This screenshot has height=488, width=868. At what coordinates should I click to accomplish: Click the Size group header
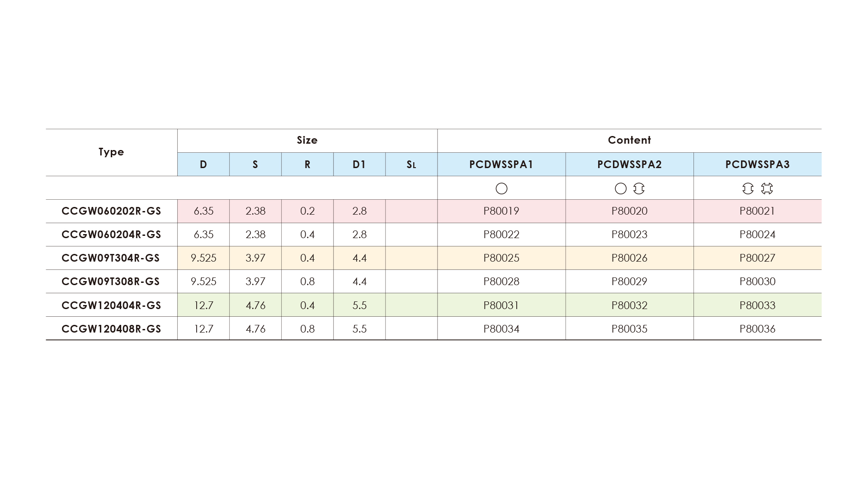click(307, 141)
